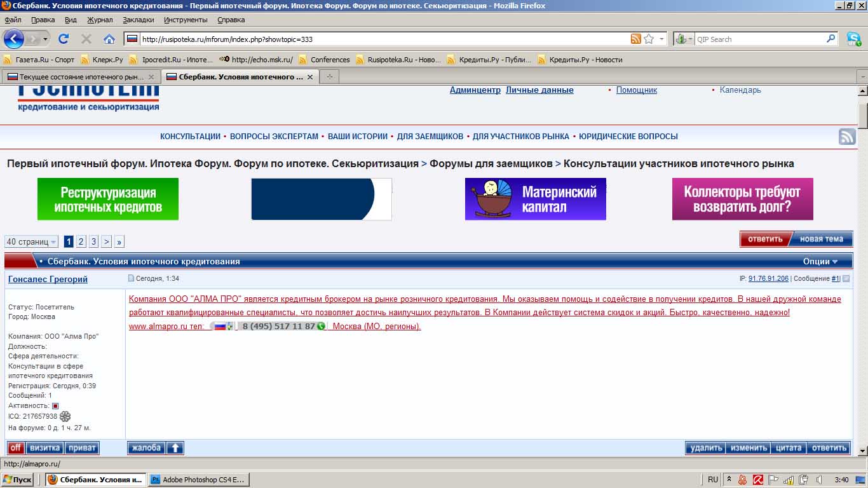Close the Текущее состояние ипотечного tab
Viewport: 868px width, 488px height.
click(151, 77)
